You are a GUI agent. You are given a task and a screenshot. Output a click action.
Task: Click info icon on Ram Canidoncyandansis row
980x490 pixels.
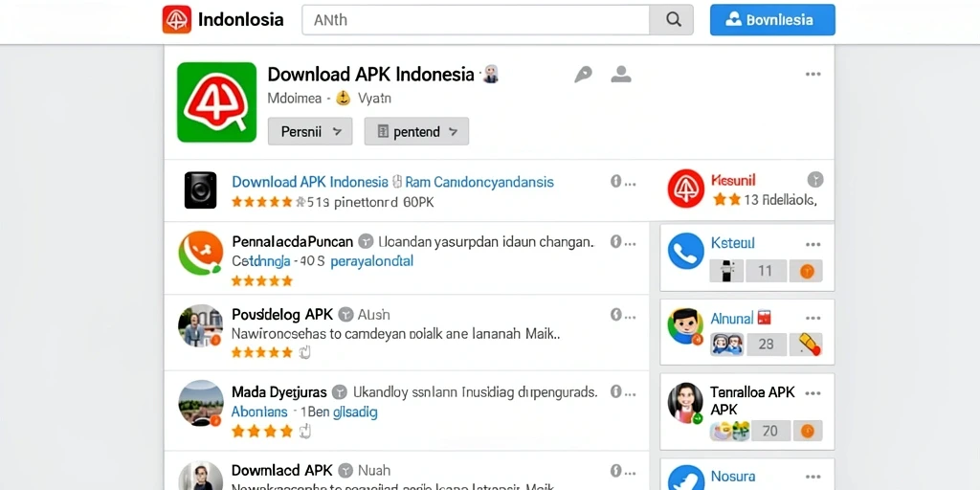[x=615, y=181]
